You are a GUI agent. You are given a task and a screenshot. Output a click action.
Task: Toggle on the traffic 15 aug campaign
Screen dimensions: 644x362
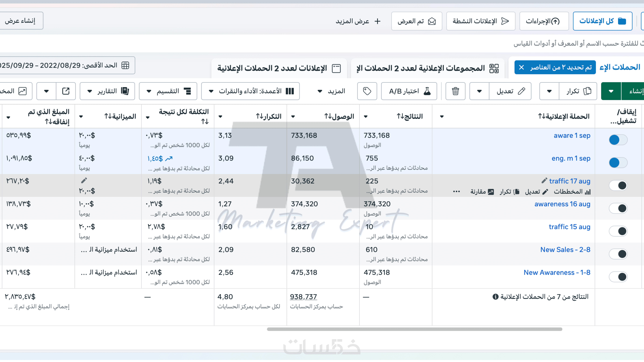tap(618, 231)
